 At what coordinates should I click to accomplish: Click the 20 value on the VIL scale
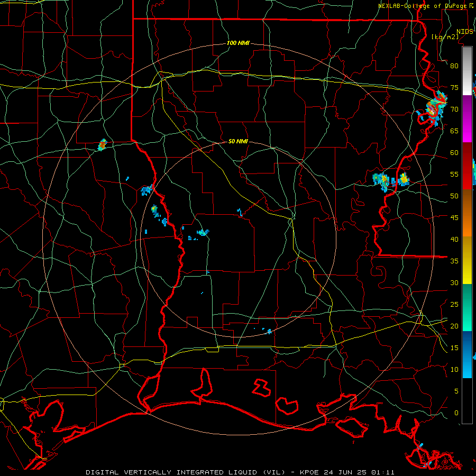[454, 326]
